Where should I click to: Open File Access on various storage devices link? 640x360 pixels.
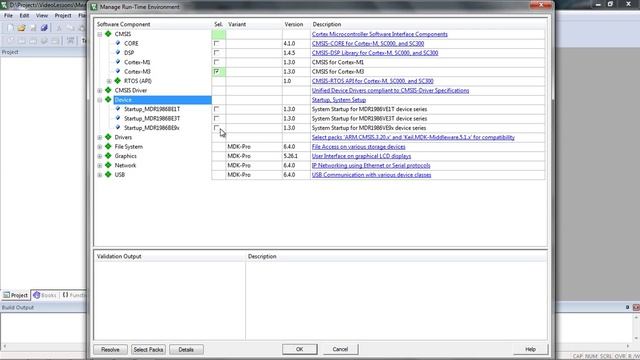pos(358,147)
